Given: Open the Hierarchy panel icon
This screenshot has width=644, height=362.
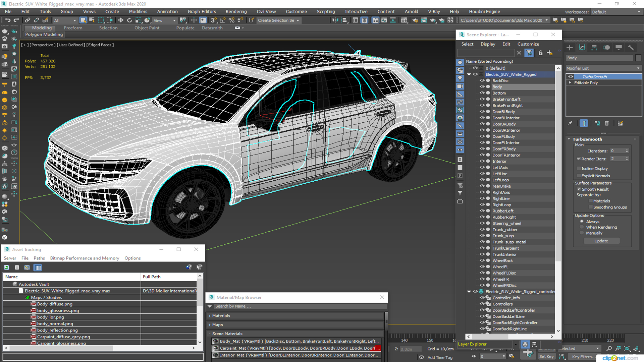Looking at the screenshot, I should 594,48.
